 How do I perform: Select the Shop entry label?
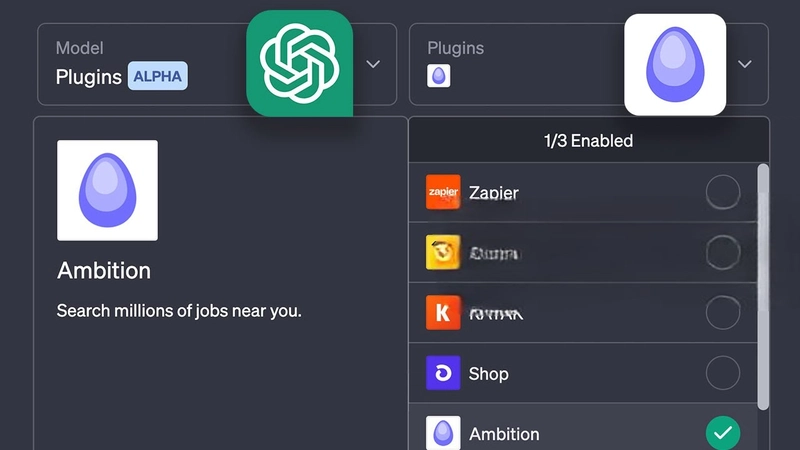489,374
